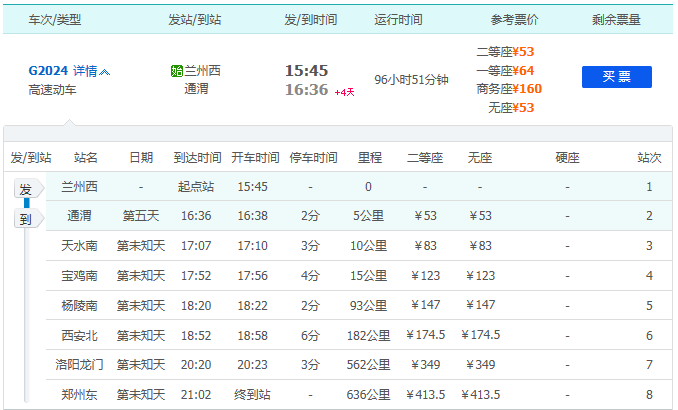Click ¥147 no-seat price for 杨陵南
Viewport: 678px width, 410px height.
tap(480, 305)
